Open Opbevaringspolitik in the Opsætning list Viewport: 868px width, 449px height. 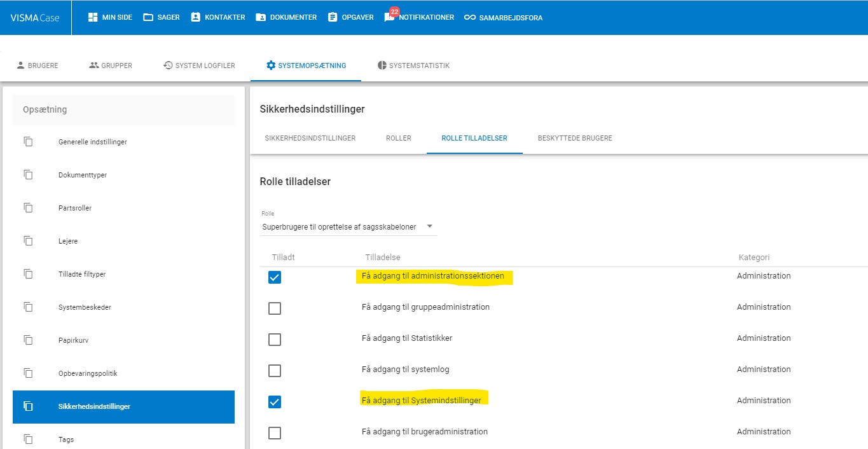[x=123, y=373]
